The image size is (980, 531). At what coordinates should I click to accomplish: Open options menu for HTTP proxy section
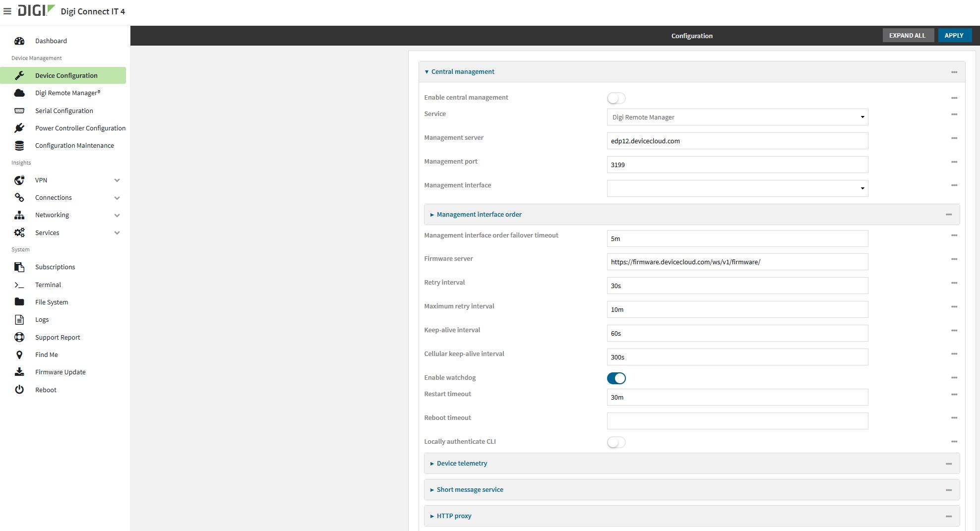[949, 517]
